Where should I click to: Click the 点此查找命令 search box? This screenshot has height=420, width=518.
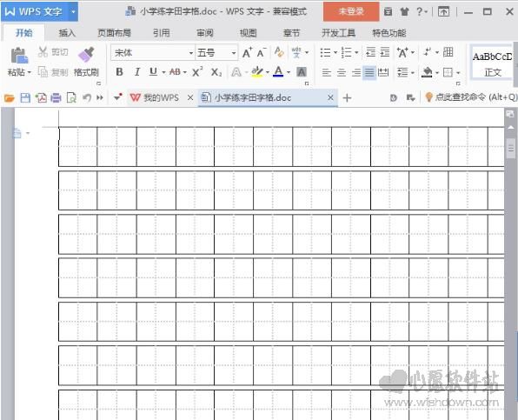pyautogui.click(x=471, y=97)
